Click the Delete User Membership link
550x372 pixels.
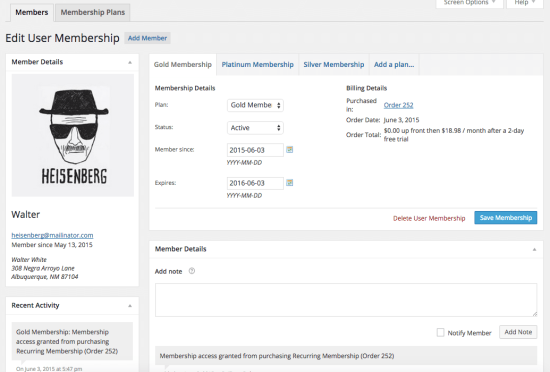coord(429,218)
